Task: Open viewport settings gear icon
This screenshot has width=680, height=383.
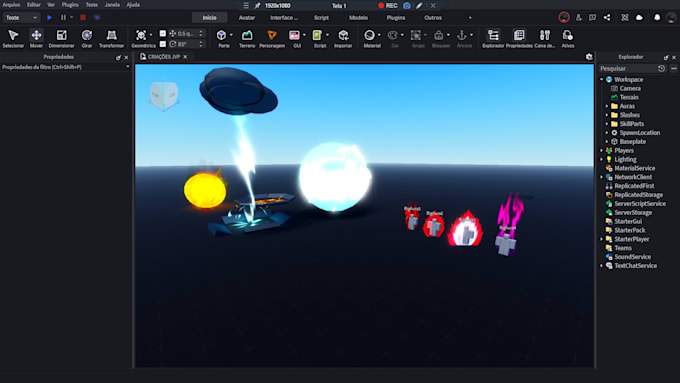Action: [589, 57]
